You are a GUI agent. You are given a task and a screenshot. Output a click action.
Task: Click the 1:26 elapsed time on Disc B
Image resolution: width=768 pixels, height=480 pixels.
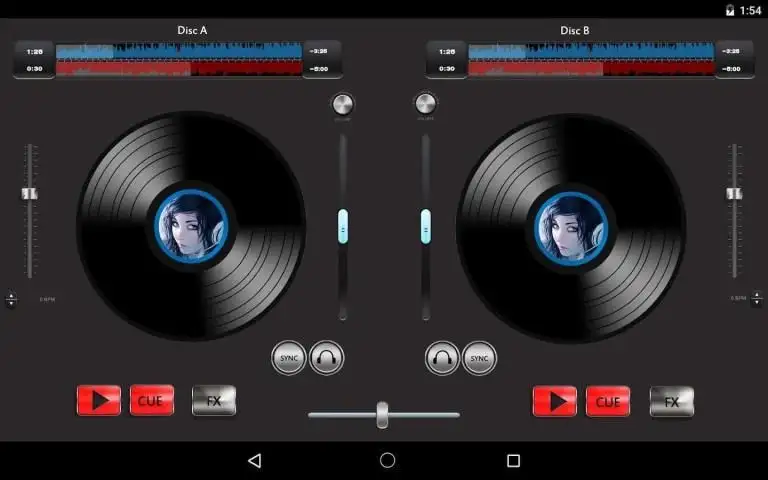click(x=447, y=51)
